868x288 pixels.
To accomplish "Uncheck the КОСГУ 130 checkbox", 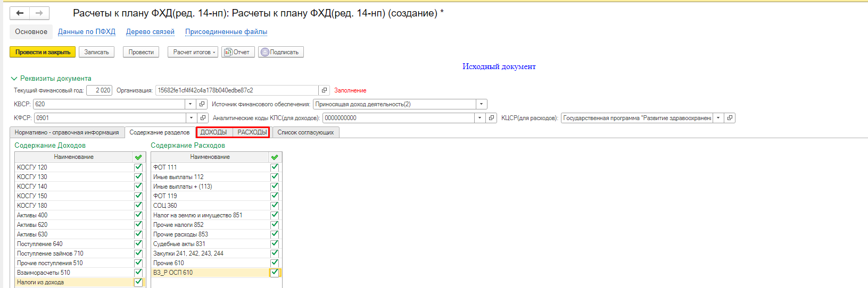I will (138, 176).
